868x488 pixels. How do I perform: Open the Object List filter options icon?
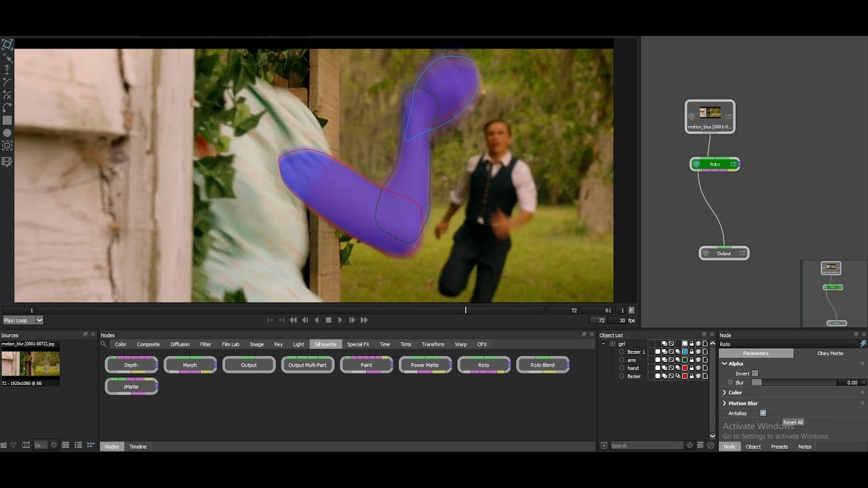(700, 445)
